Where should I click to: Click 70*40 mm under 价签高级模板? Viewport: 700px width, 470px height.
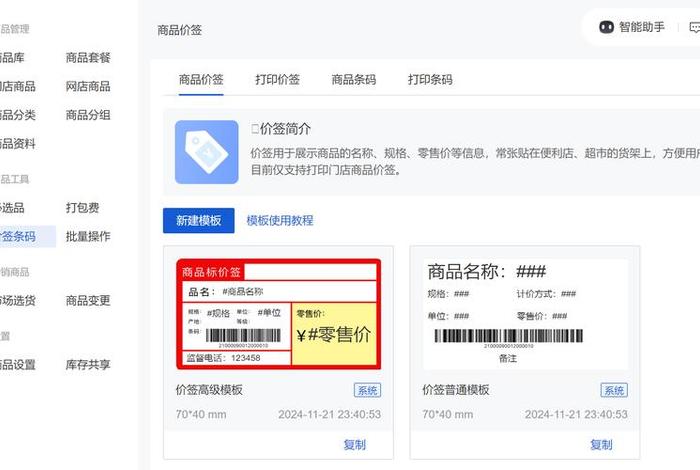(201, 414)
